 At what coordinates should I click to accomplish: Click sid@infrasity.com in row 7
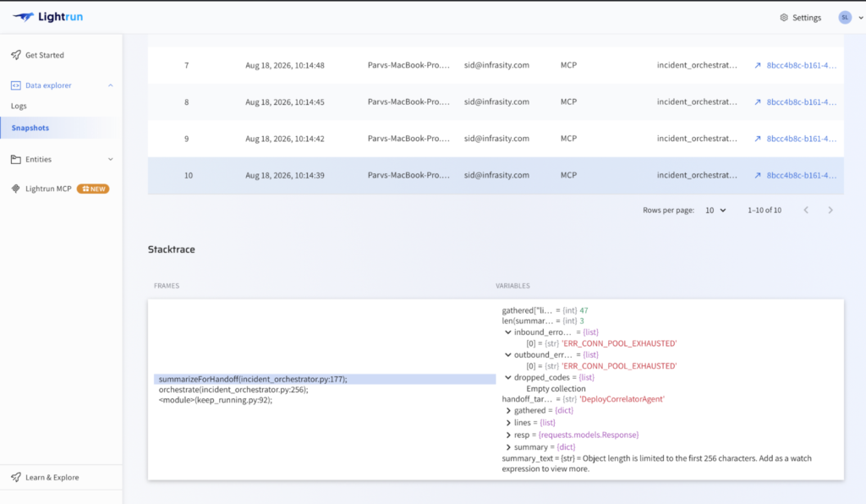496,65
